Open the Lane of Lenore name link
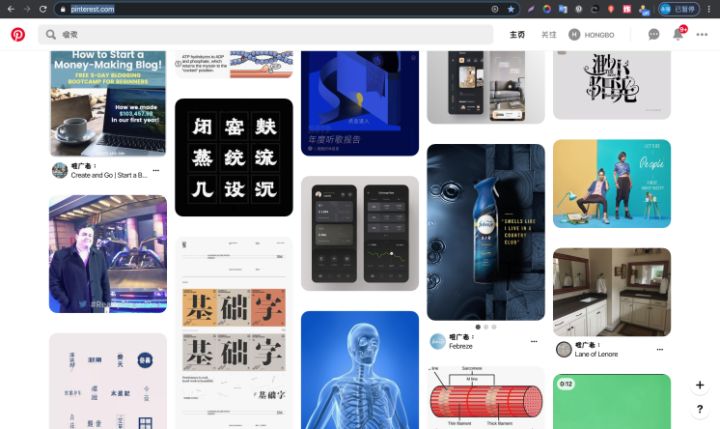This screenshot has height=429, width=720. click(596, 354)
